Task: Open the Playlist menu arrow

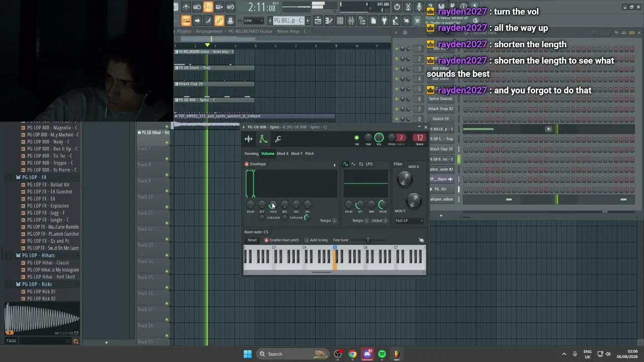Action: [174, 31]
